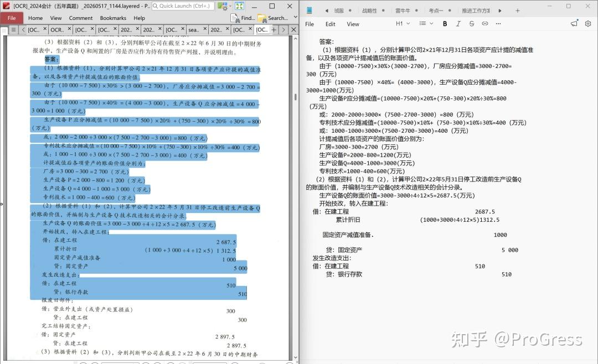
Task: Click highlighted '答案:' in PDF
Action: click(51, 59)
